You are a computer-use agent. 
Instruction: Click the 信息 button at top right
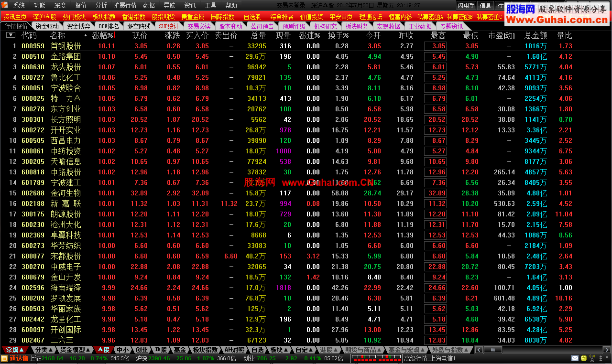pyautogui.click(x=485, y=6)
